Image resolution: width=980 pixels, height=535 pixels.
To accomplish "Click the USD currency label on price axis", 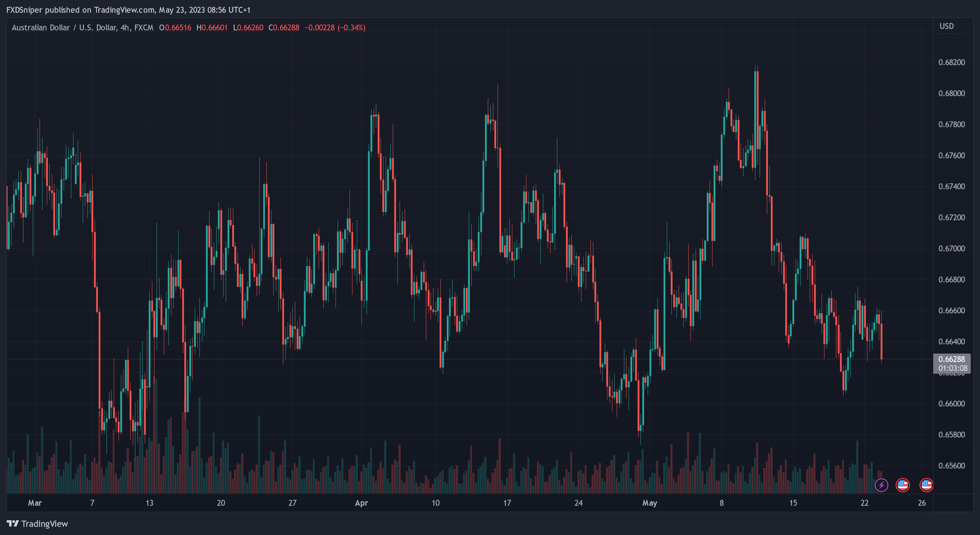I will (x=947, y=26).
